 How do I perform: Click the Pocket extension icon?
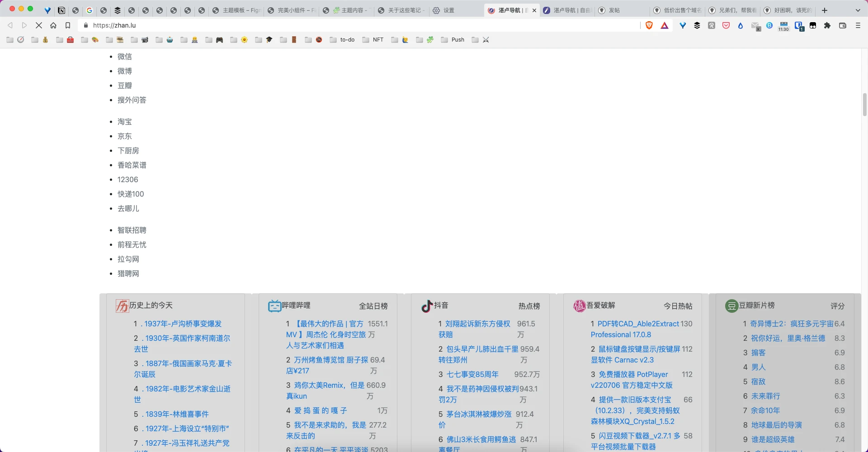(x=726, y=26)
